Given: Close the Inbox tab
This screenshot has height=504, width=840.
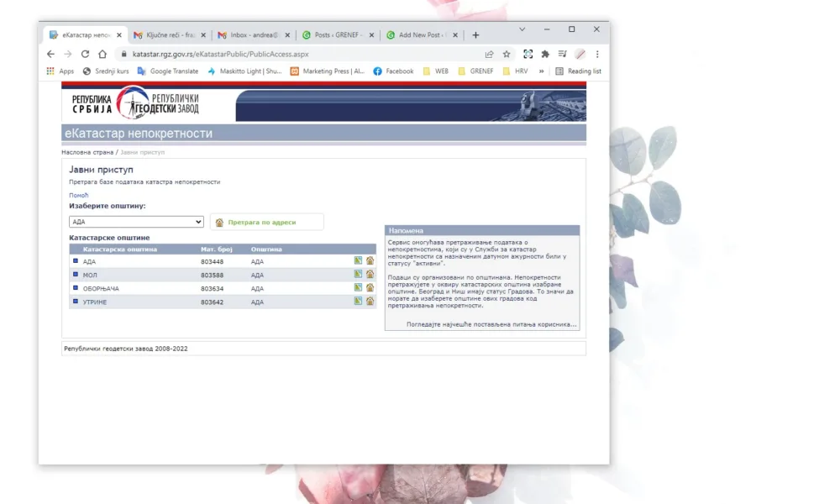Looking at the screenshot, I should (287, 34).
